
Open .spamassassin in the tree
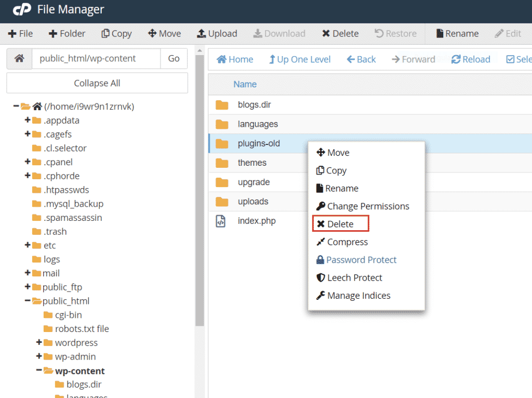coord(67,218)
